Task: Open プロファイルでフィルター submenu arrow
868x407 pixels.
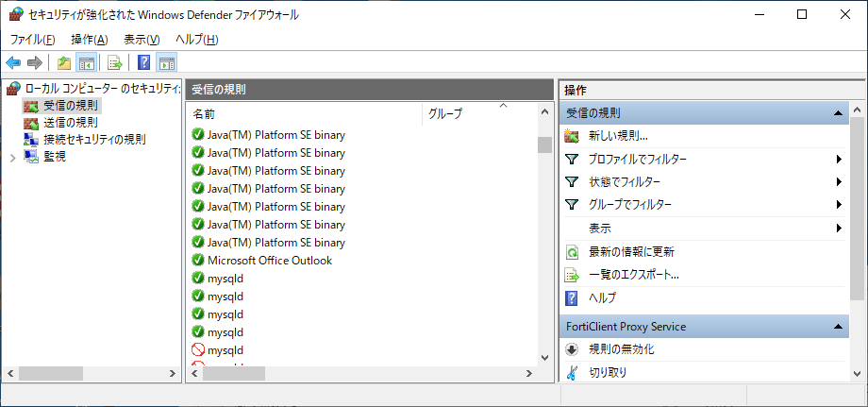Action: coord(839,160)
